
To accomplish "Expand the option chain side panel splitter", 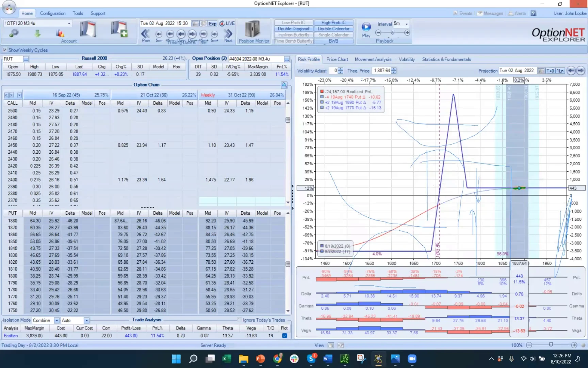I will click(x=293, y=197).
